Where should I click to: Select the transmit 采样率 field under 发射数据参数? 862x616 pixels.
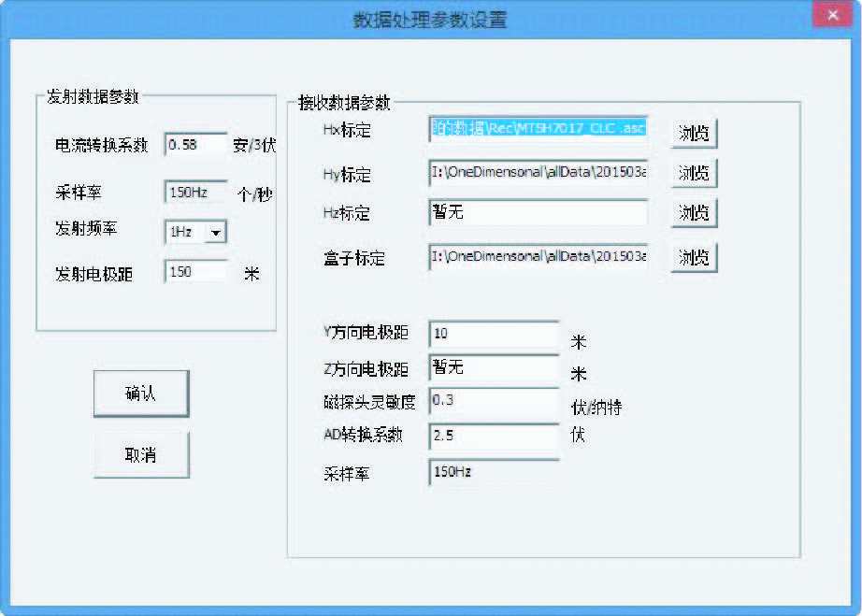[196, 192]
